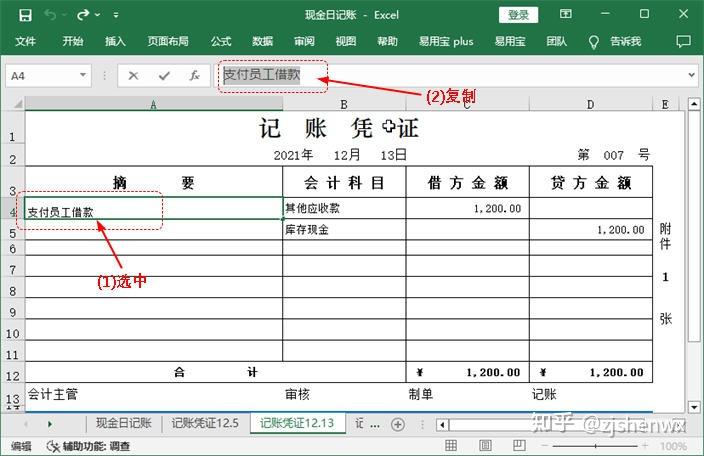
Task: Click the 登录 sign-in button
Action: click(x=518, y=15)
